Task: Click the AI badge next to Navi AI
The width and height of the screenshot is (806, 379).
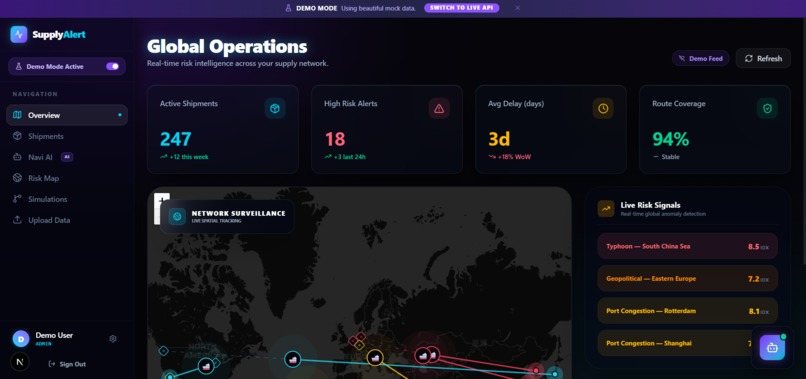Action: pyautogui.click(x=67, y=157)
